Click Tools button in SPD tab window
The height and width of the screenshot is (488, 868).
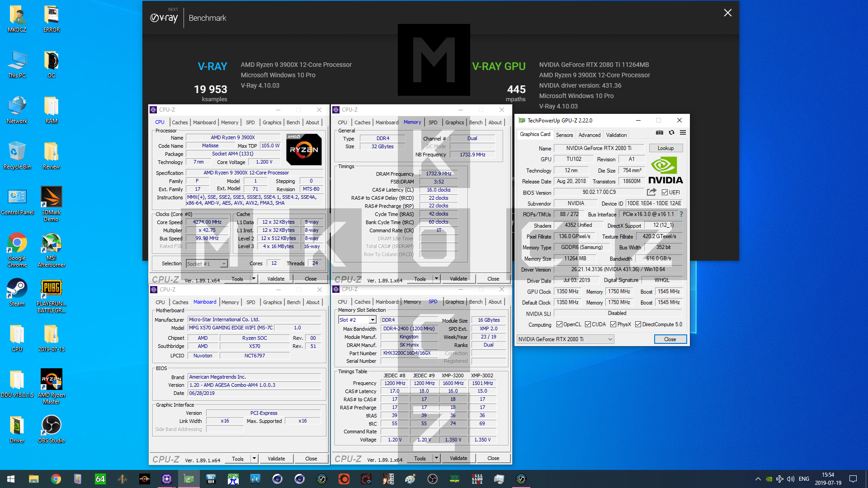tap(420, 458)
